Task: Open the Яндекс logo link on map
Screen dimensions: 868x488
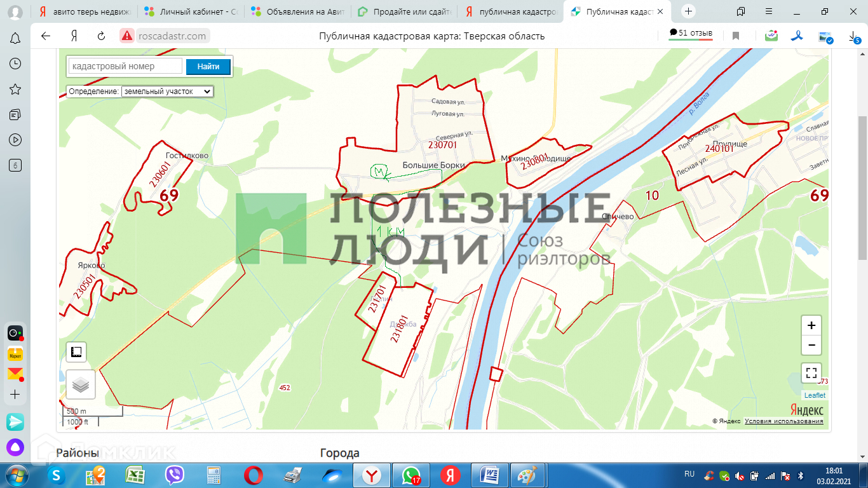Action: (807, 410)
